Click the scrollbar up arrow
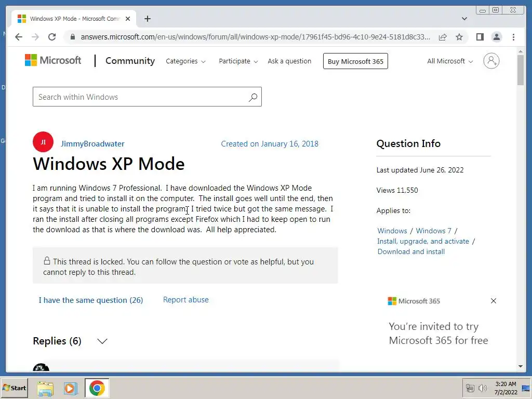 [x=521, y=51]
